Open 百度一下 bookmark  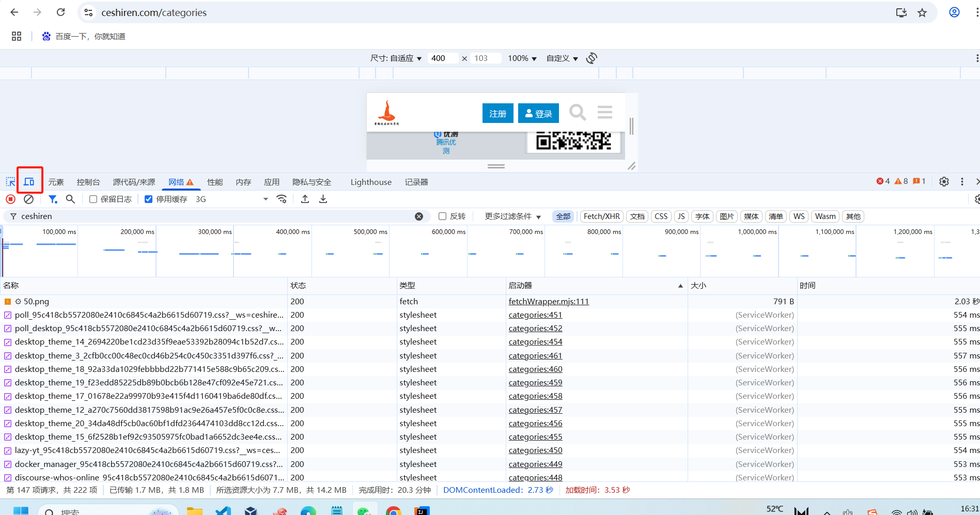[x=84, y=36]
